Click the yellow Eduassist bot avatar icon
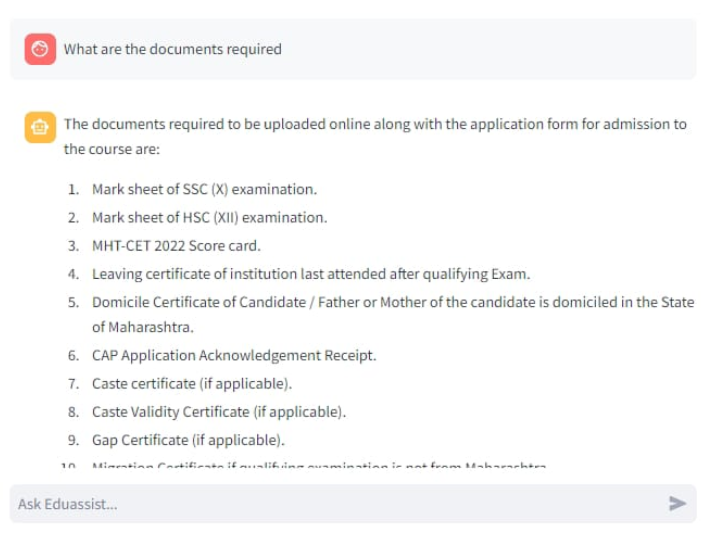 (x=40, y=127)
